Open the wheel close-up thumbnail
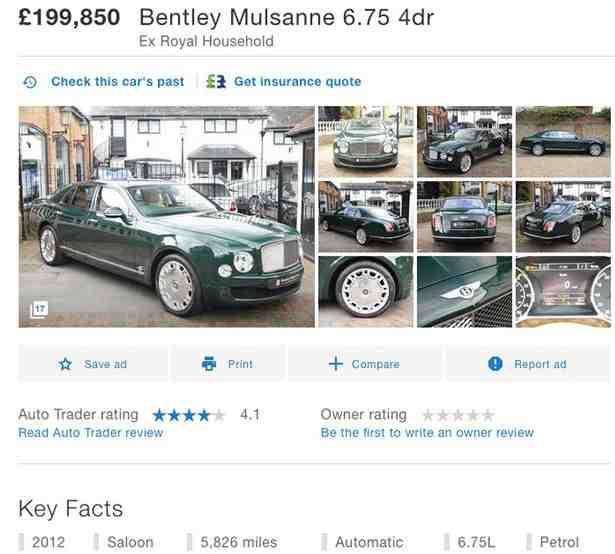This screenshot has width=615, height=554. tap(366, 292)
